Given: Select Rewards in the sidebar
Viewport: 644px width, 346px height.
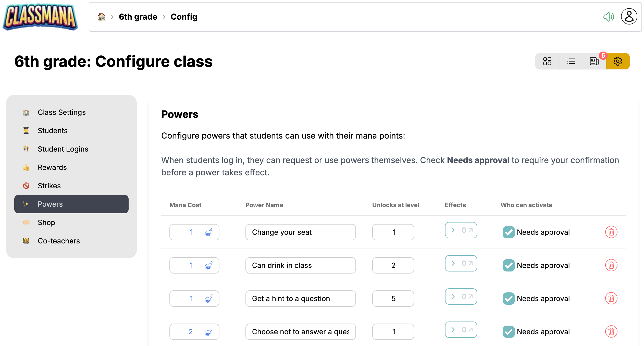Looking at the screenshot, I should [52, 167].
